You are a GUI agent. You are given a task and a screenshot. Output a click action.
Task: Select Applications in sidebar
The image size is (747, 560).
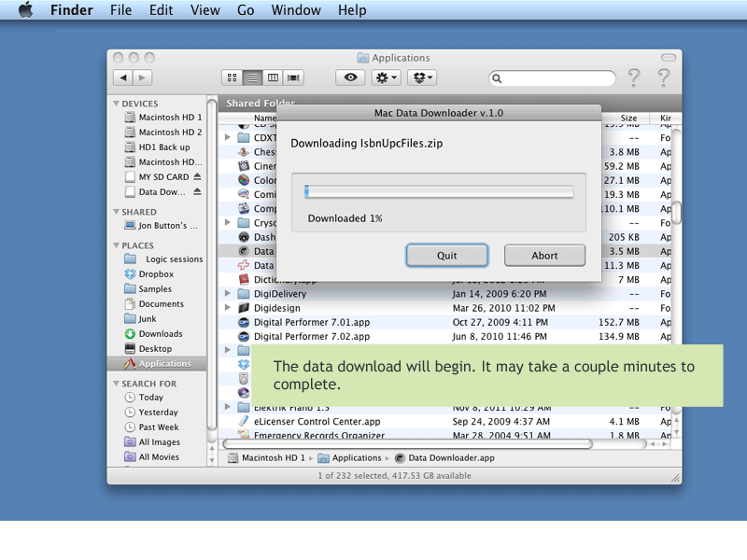pos(157,363)
